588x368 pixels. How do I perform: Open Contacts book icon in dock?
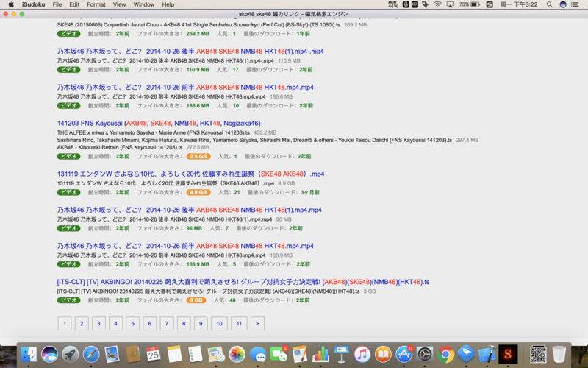pos(133,354)
